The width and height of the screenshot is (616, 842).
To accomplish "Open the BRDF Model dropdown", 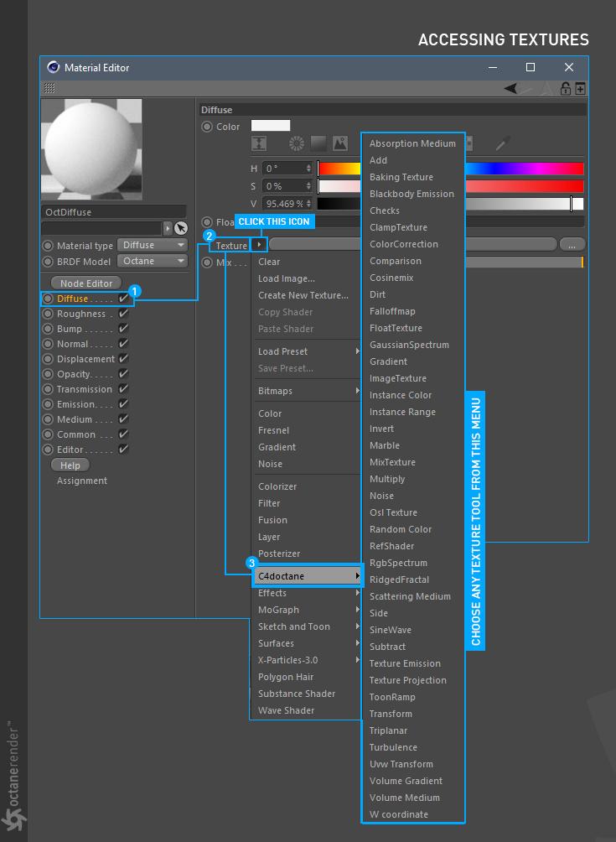I will [153, 261].
